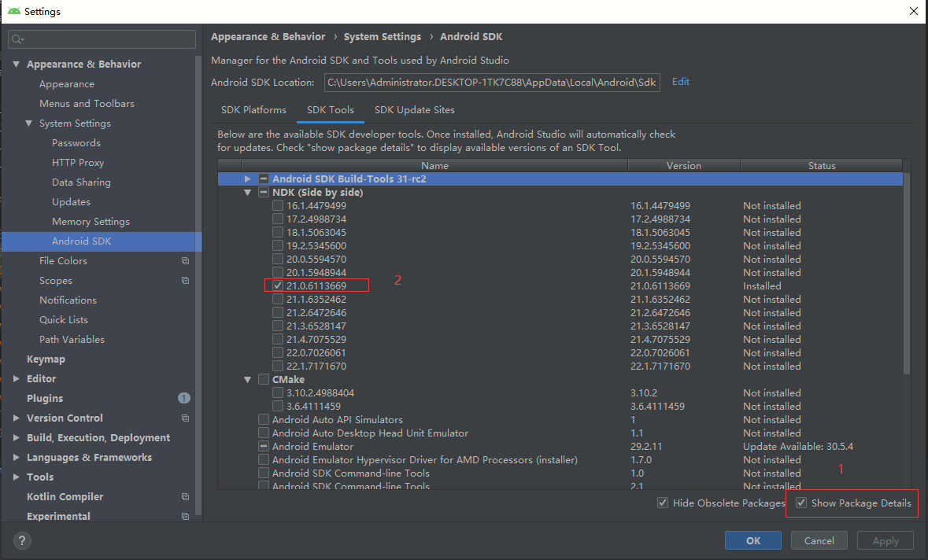Open the Appearance settings page
The height and width of the screenshot is (560, 928).
pos(67,84)
